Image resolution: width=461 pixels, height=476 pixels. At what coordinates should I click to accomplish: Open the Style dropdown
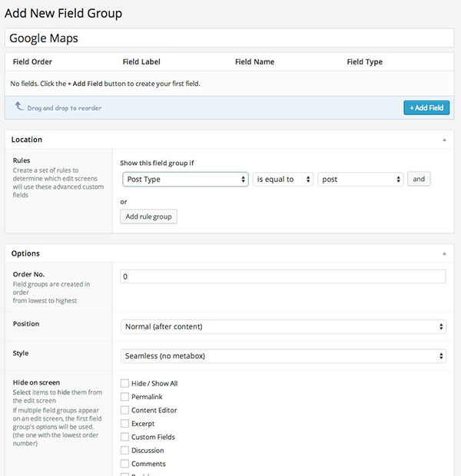(x=284, y=355)
